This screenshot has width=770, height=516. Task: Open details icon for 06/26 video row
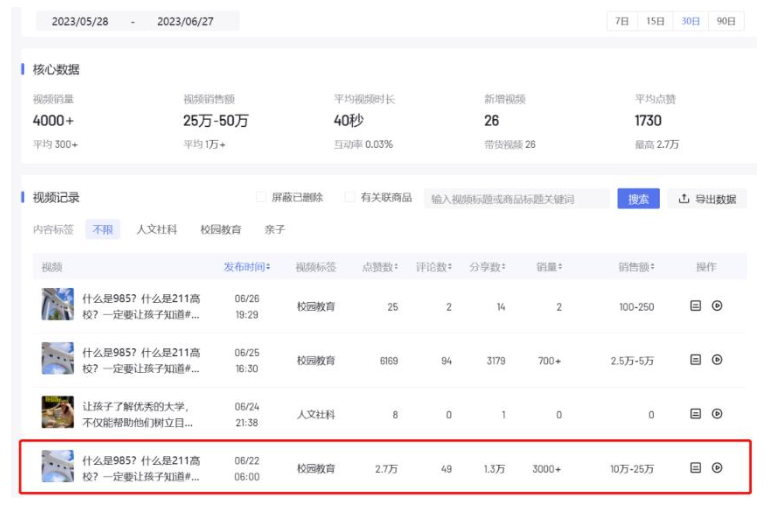coord(695,306)
